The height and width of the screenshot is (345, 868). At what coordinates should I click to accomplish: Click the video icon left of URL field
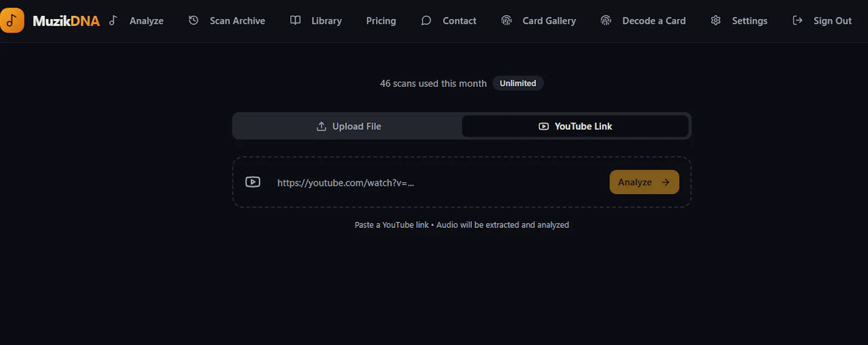click(253, 182)
